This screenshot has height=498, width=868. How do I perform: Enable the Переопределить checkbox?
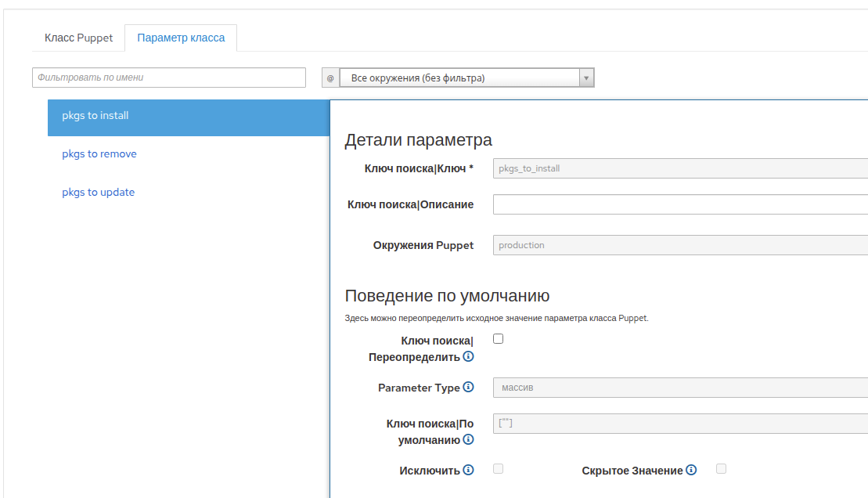pos(498,339)
